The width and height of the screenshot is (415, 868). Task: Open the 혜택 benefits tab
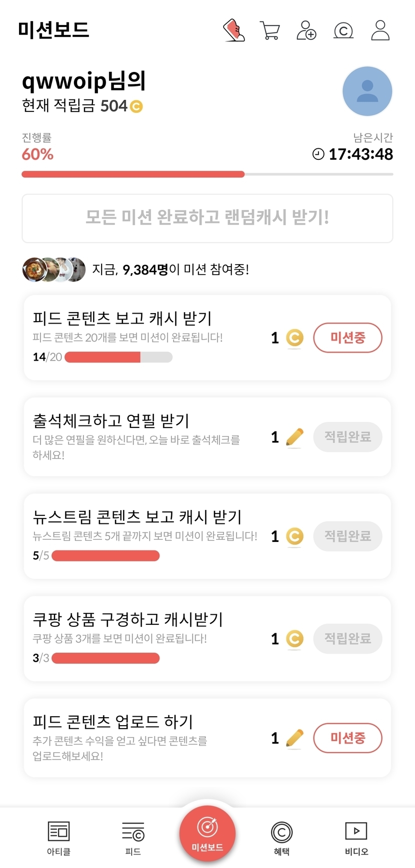[x=281, y=838]
